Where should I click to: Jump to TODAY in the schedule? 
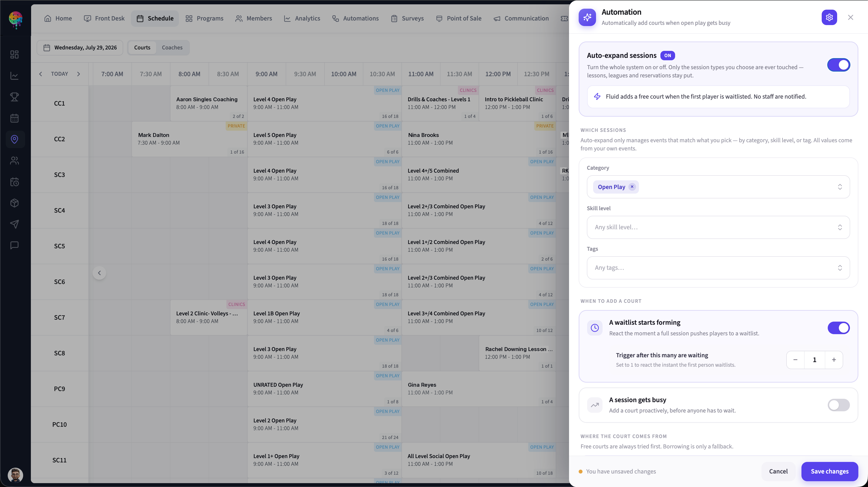click(x=59, y=74)
